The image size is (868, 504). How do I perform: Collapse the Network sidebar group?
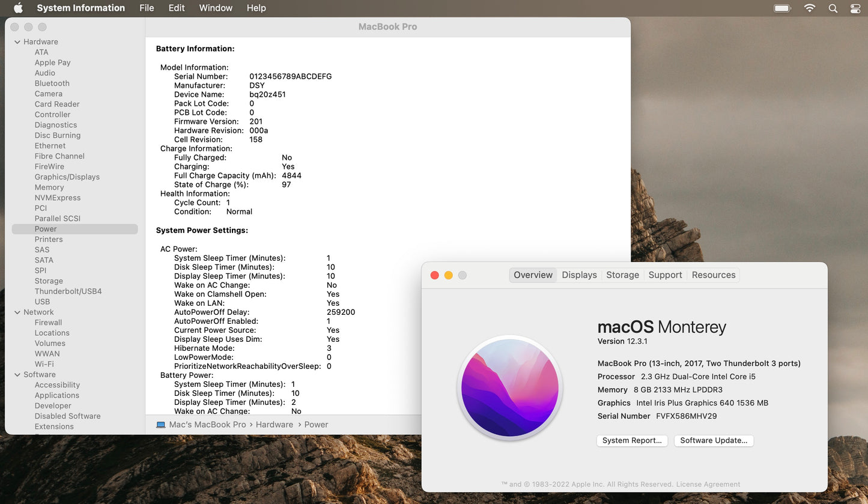click(x=17, y=312)
